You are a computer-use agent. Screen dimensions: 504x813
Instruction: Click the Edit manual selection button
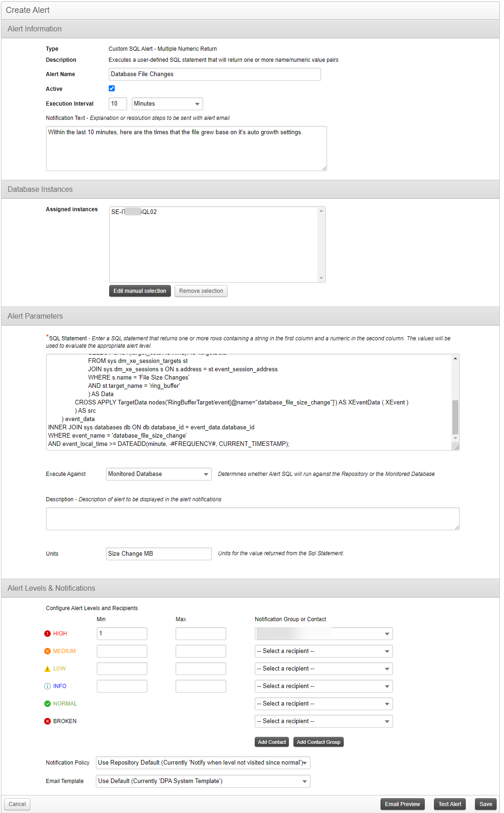[140, 291]
